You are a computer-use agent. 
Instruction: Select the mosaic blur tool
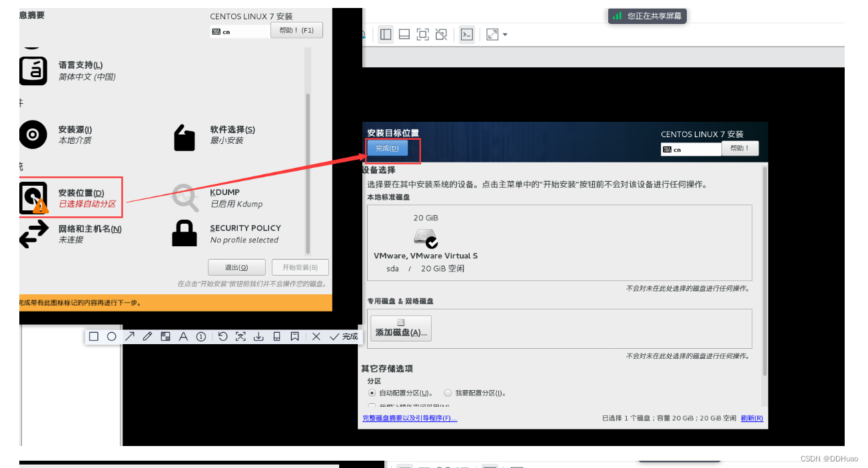click(165, 337)
